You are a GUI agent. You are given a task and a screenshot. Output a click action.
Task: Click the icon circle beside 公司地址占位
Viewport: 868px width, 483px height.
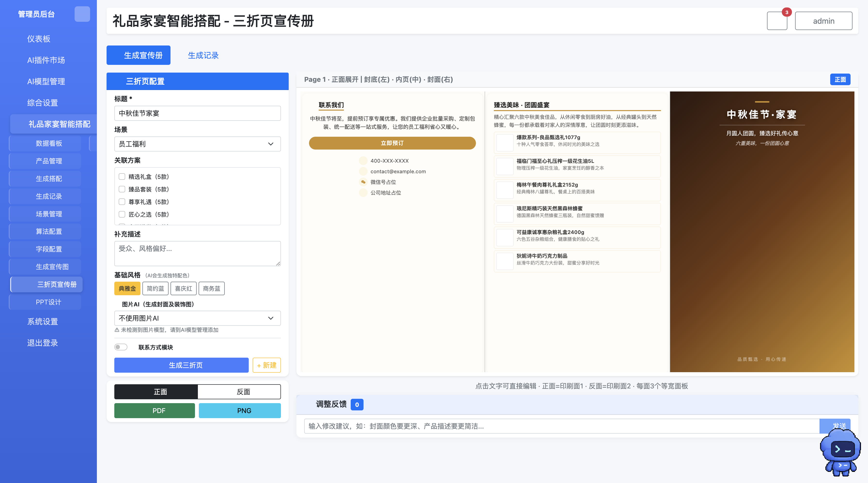pos(363,193)
